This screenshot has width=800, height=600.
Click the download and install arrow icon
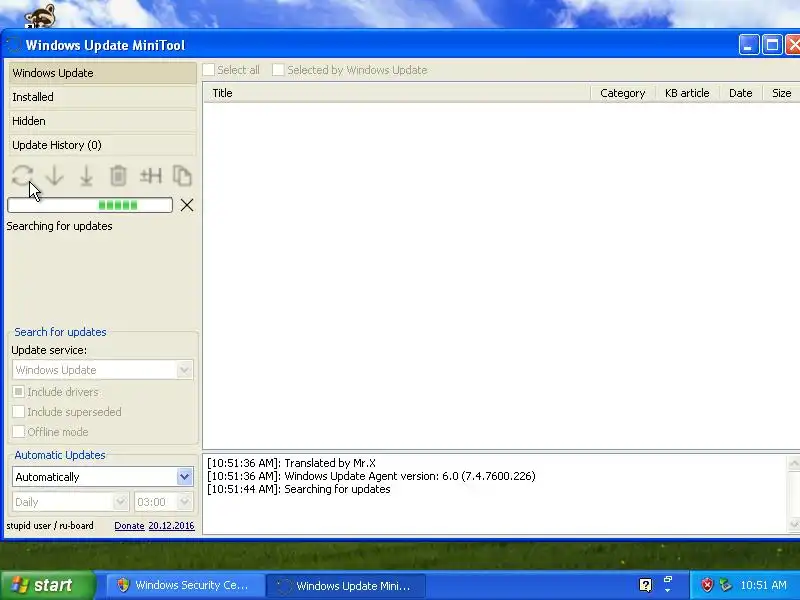coord(86,176)
